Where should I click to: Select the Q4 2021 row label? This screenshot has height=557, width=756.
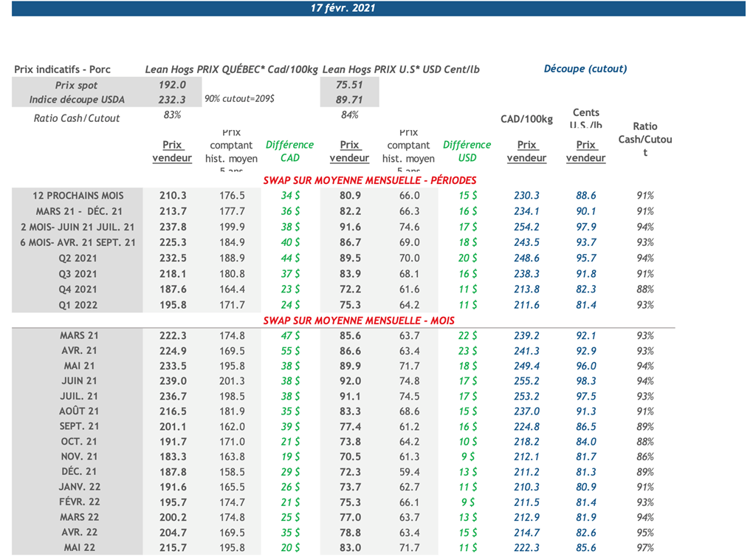tap(78, 290)
